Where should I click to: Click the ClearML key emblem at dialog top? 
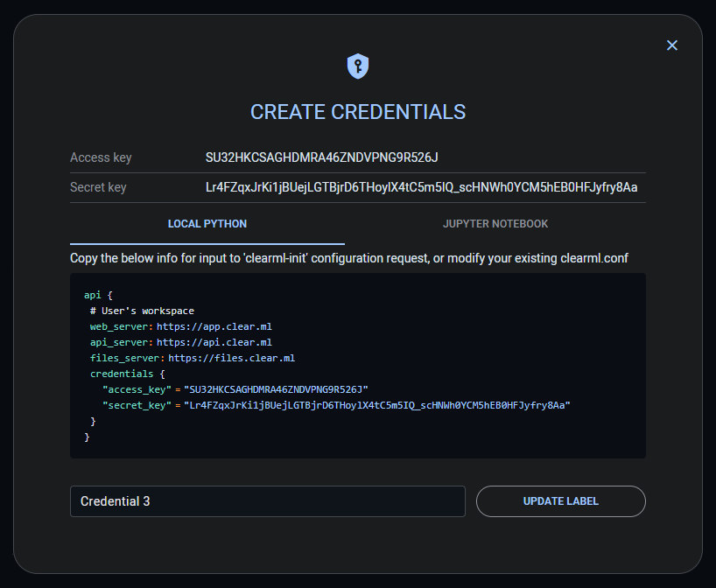(x=358, y=66)
